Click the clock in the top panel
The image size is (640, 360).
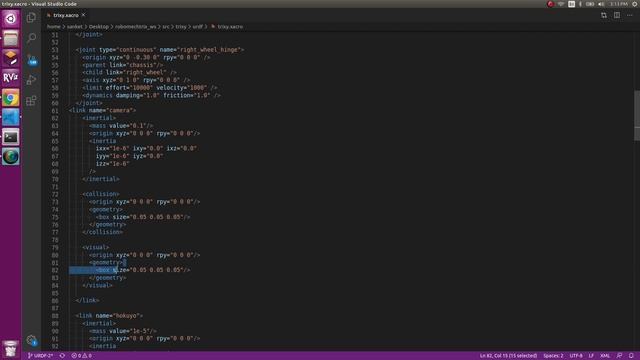pos(619,4)
